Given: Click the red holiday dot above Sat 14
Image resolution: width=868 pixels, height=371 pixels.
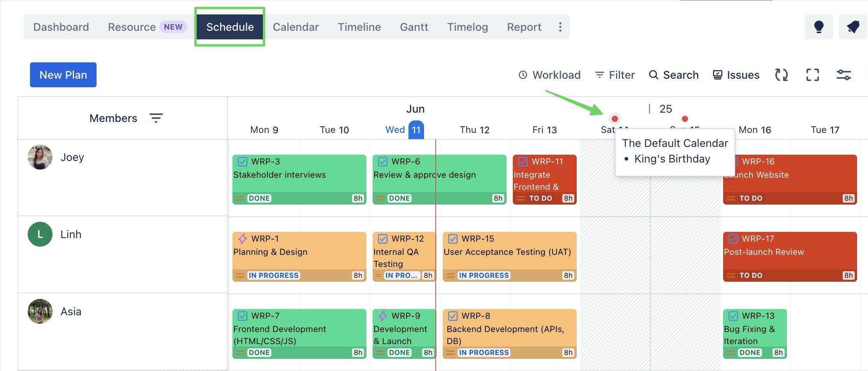Looking at the screenshot, I should [x=614, y=119].
